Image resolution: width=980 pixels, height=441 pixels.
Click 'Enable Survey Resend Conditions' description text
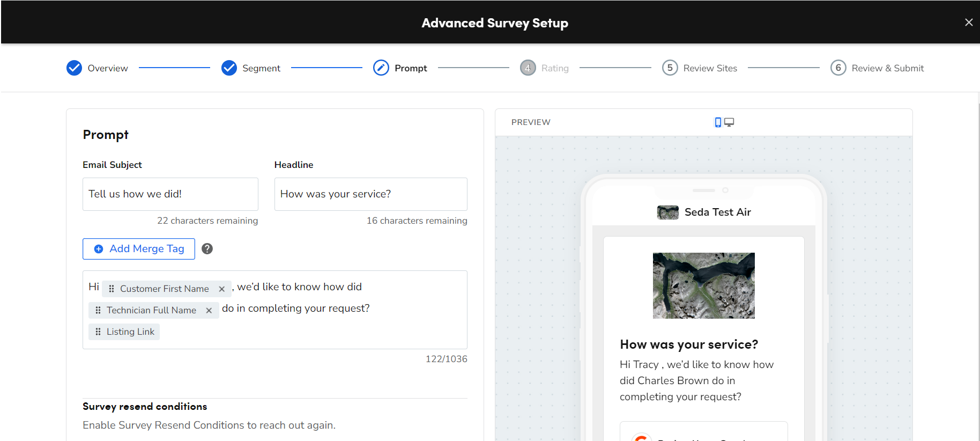pyautogui.click(x=209, y=425)
